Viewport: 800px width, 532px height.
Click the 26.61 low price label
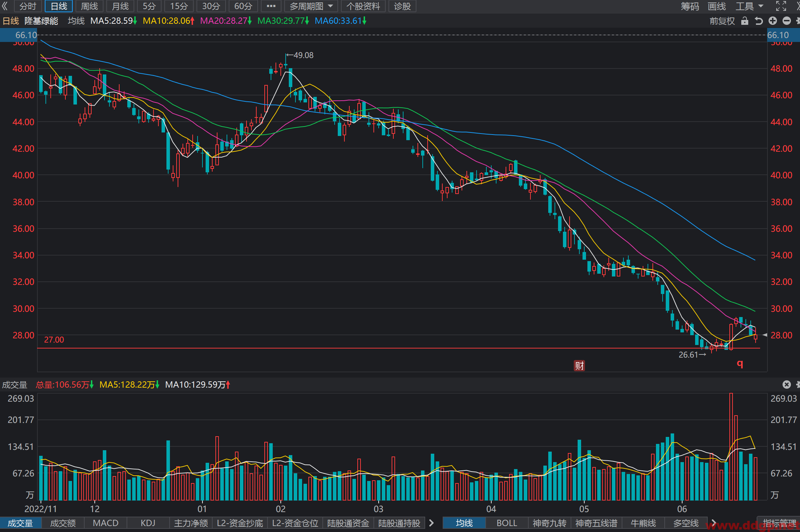coord(688,355)
